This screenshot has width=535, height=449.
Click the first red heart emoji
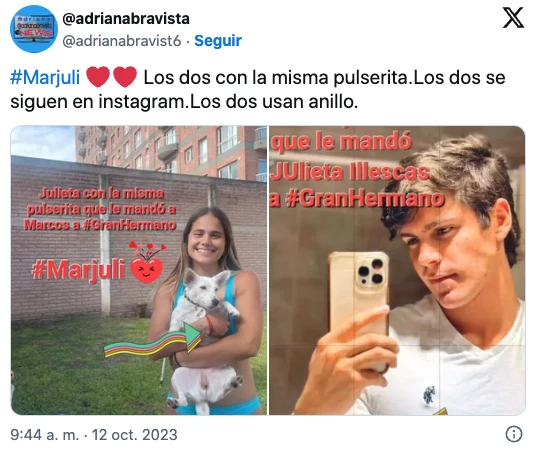coord(98,77)
